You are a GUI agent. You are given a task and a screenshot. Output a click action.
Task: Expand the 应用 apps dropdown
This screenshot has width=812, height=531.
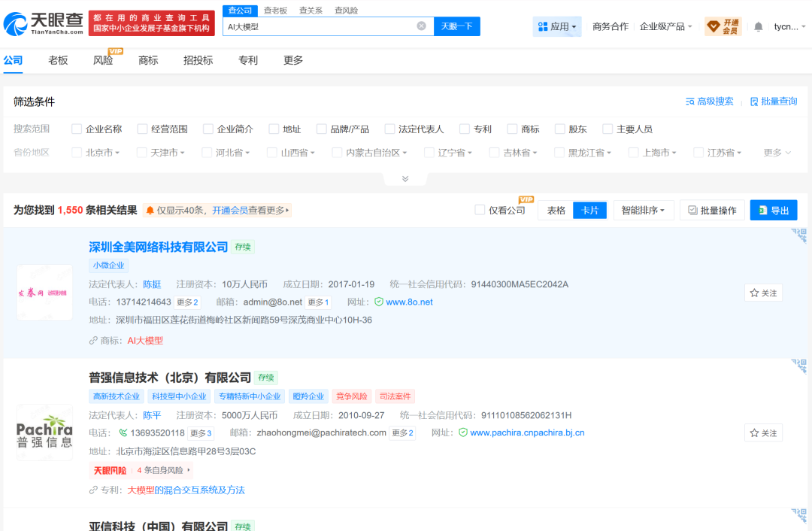click(557, 26)
